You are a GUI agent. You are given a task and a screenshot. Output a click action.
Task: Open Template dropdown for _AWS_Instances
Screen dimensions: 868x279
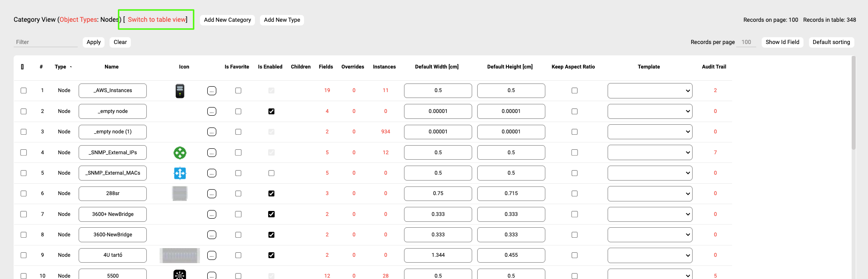(x=650, y=91)
